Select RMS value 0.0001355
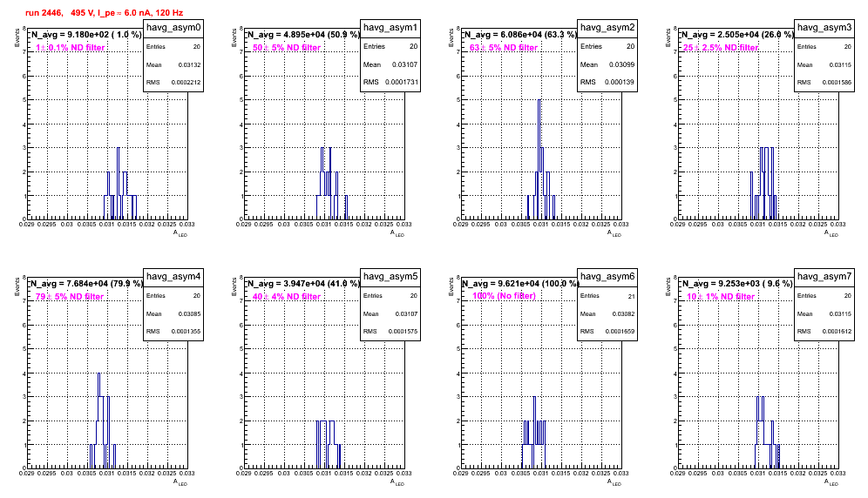Screen dimensions: 868x498 [186, 331]
